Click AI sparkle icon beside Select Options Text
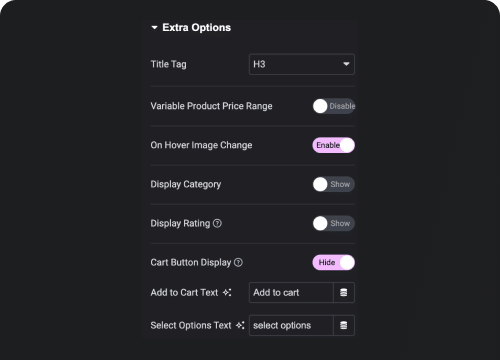500x360 pixels. [240, 325]
